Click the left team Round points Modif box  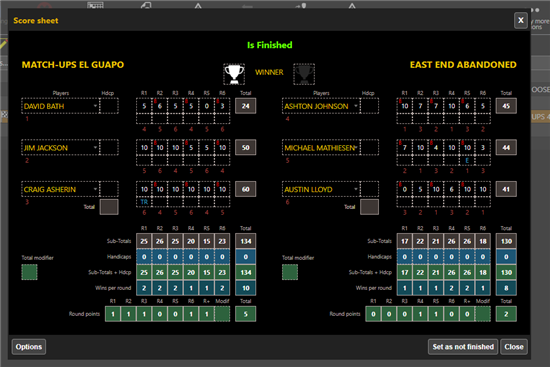[x=222, y=314]
